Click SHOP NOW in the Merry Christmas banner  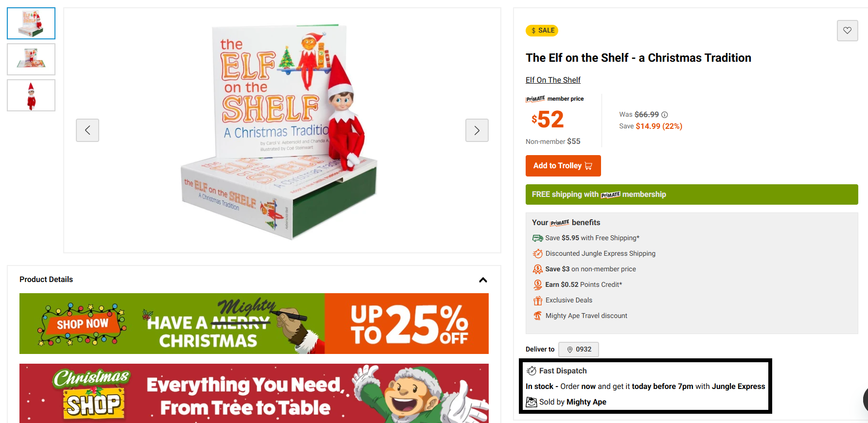(82, 324)
